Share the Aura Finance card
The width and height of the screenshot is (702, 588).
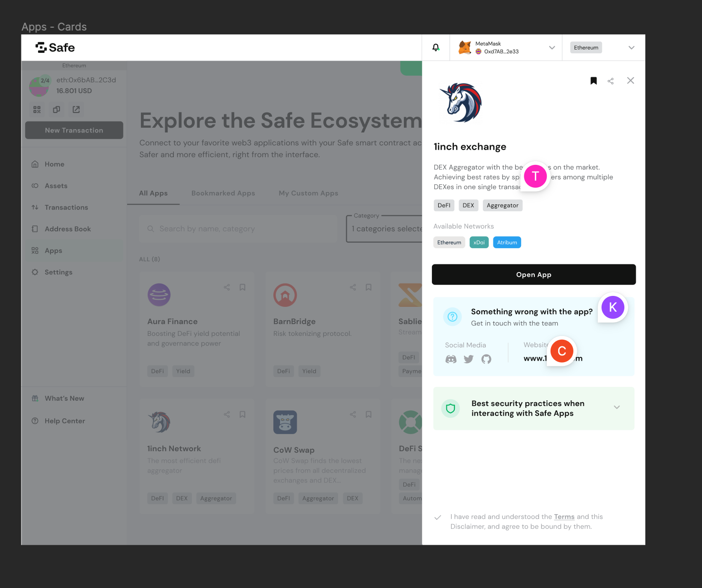(x=227, y=287)
